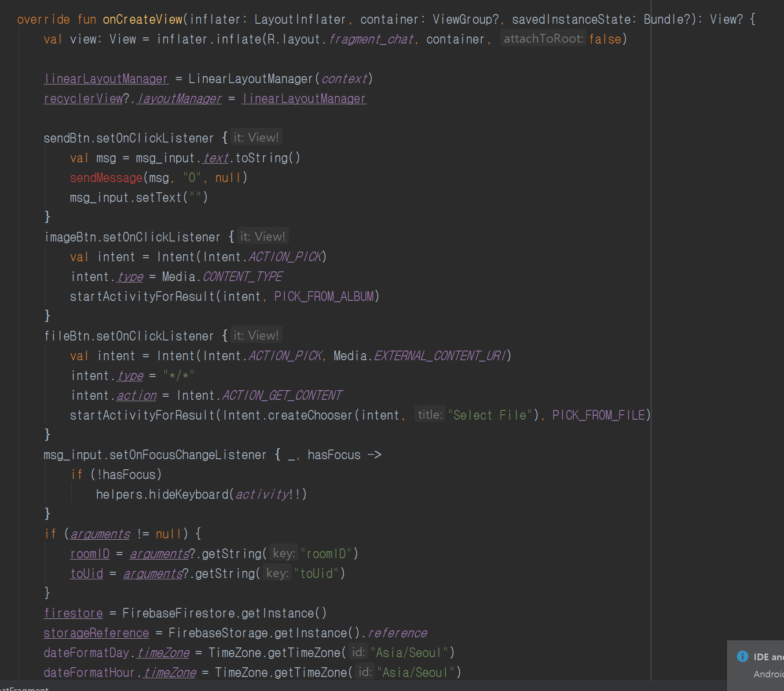Viewport: 784px width, 691px height.
Task: Click the "fragment_chat" layout reference
Action: [x=371, y=39]
